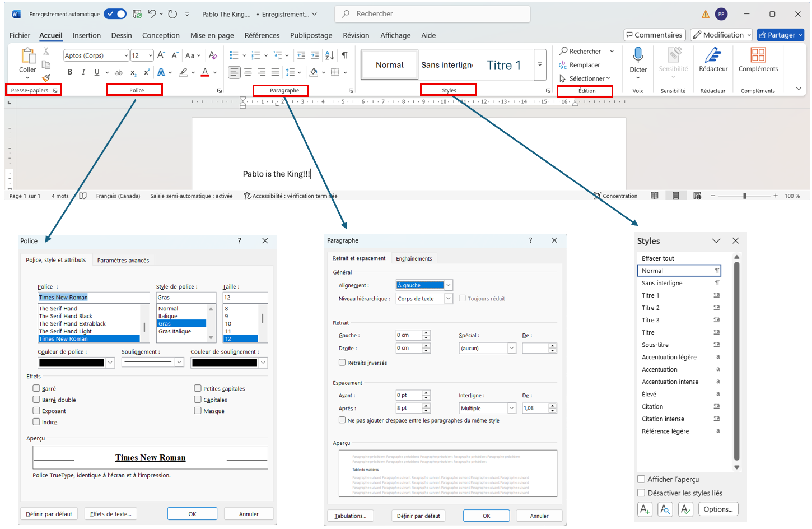Enable the Petites capitales checkbox
Image resolution: width=812 pixels, height=529 pixels.
click(x=198, y=388)
